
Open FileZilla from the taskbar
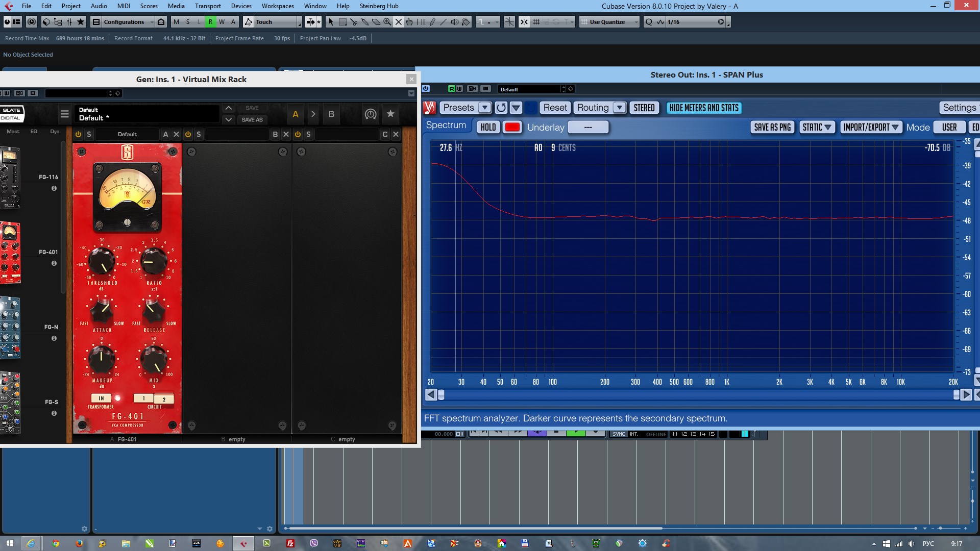coord(290,543)
